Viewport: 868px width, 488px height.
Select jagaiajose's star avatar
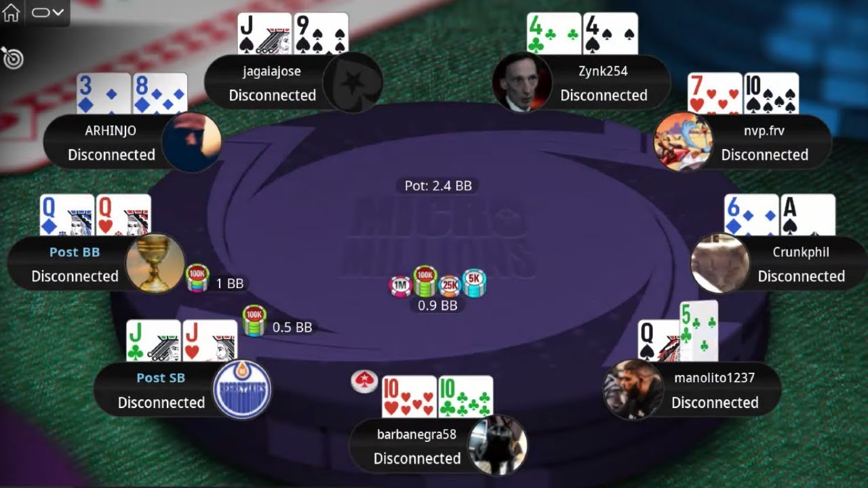tap(353, 83)
